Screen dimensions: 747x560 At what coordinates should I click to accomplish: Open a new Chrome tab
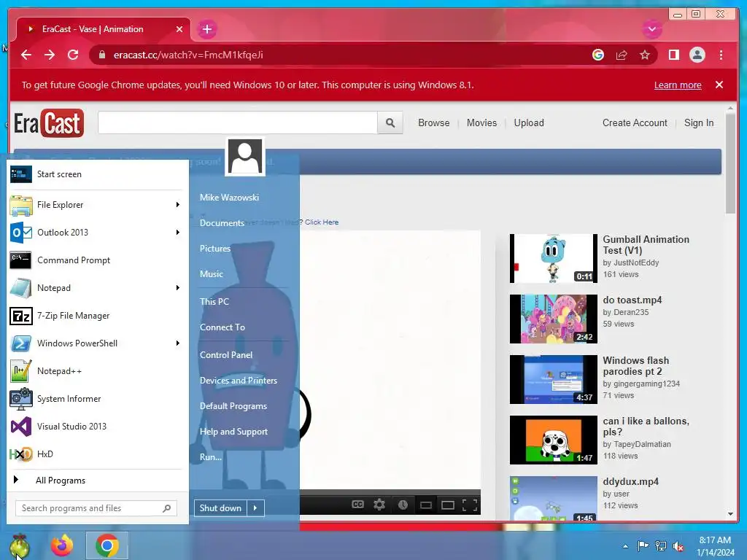click(206, 29)
